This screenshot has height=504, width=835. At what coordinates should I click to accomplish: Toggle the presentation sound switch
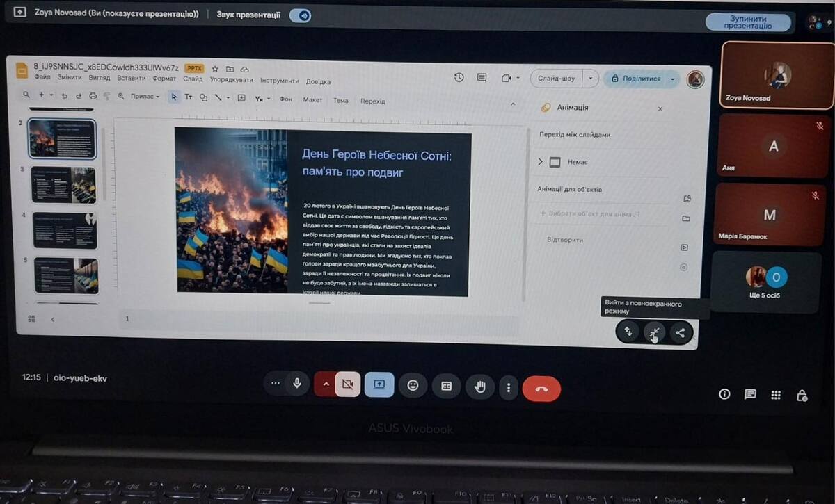tap(301, 15)
